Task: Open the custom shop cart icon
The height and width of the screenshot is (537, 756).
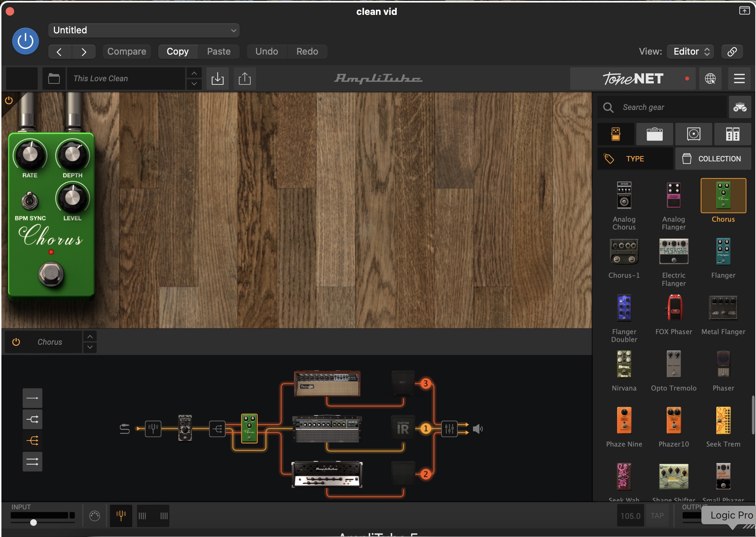Action: (740, 107)
